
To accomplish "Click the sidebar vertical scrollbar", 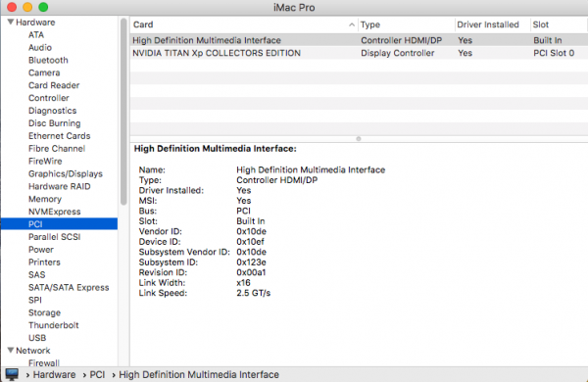I will click(x=123, y=112).
